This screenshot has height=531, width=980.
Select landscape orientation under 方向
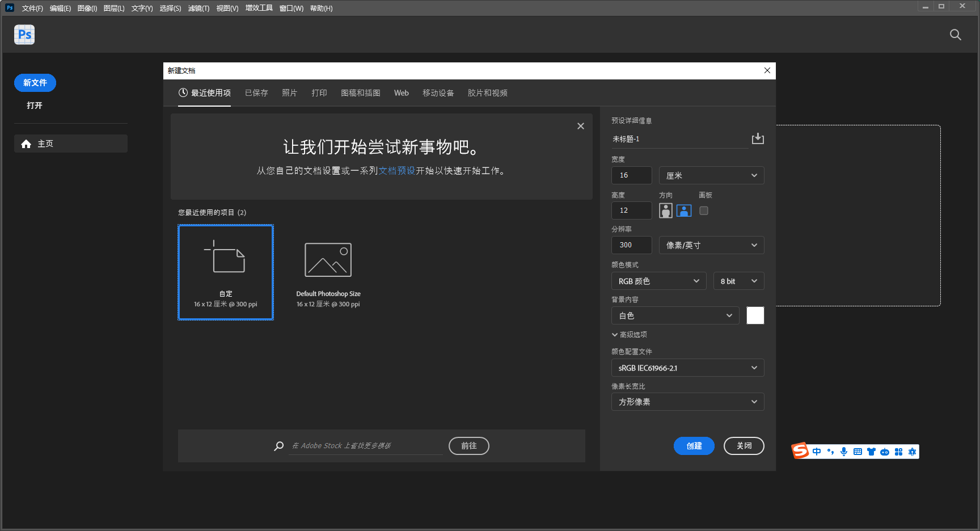[x=684, y=210]
